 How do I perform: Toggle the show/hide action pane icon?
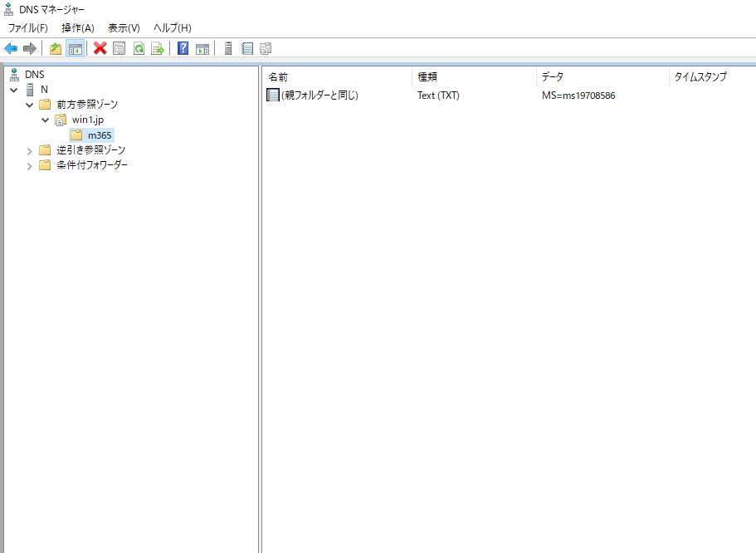coord(202,48)
